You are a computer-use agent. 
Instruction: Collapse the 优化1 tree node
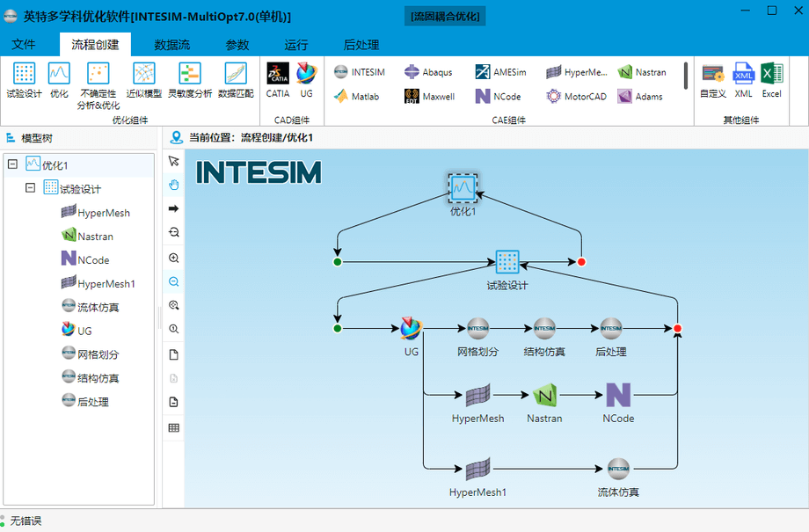(x=12, y=164)
